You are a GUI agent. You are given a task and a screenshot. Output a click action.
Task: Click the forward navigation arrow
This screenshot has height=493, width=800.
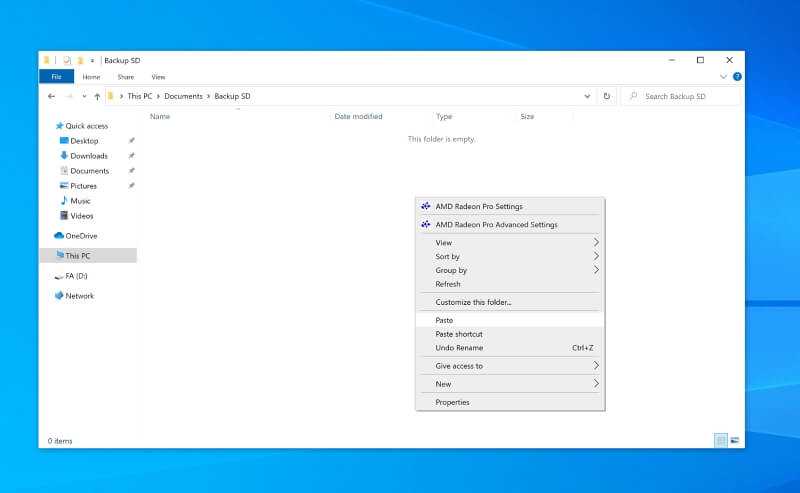(x=69, y=96)
